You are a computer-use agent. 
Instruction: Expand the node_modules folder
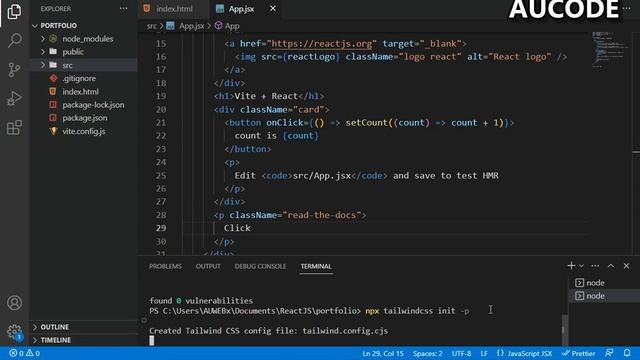coord(83,39)
